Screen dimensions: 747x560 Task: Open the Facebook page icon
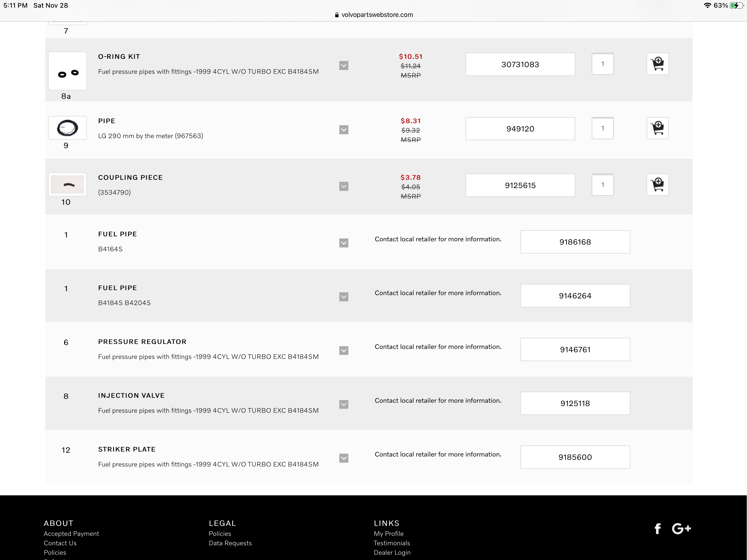657,529
